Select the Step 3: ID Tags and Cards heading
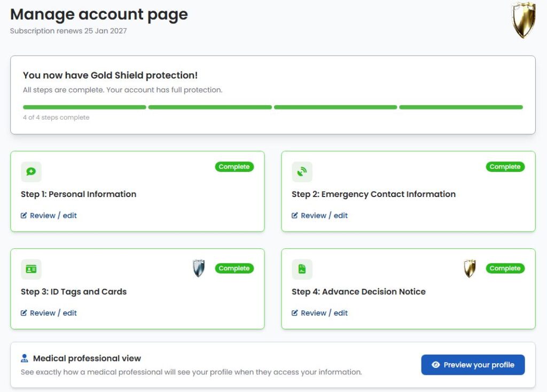Viewport: 547px width, 392px height. click(74, 292)
